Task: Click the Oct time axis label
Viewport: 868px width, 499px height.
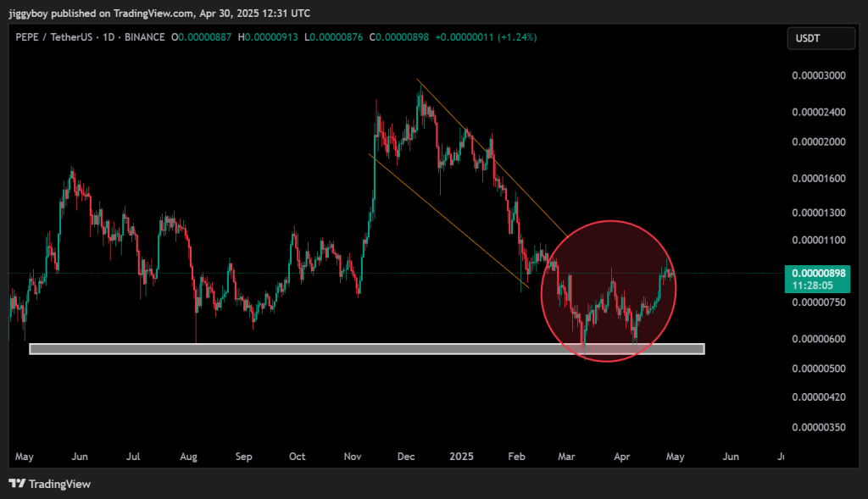Action: pos(298,457)
